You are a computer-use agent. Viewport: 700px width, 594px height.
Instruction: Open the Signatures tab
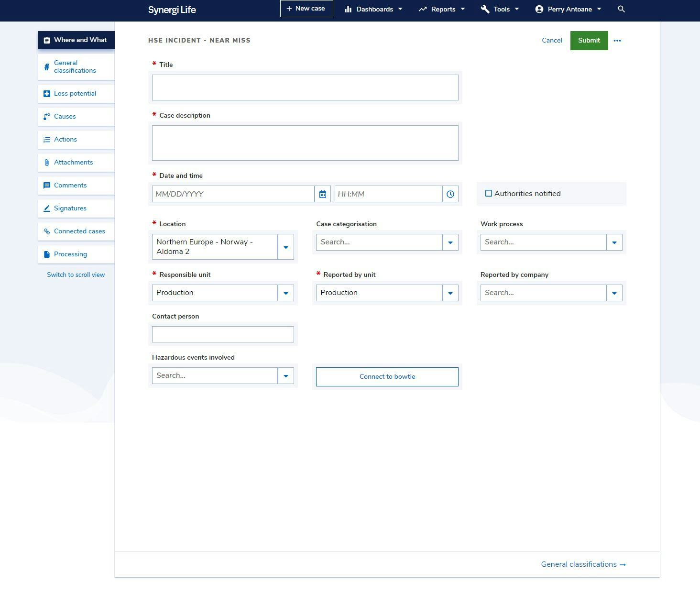(x=77, y=209)
